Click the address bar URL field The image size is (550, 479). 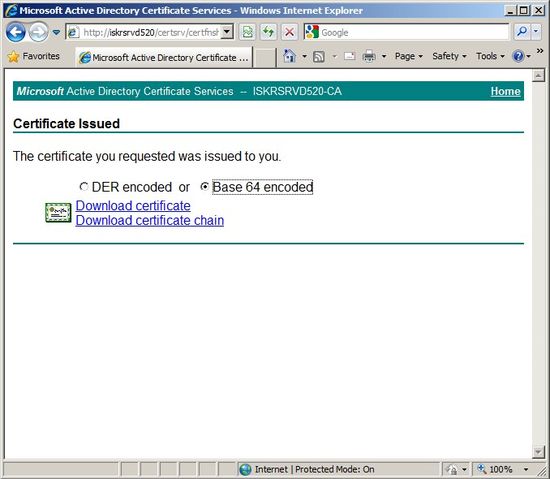pos(144,33)
